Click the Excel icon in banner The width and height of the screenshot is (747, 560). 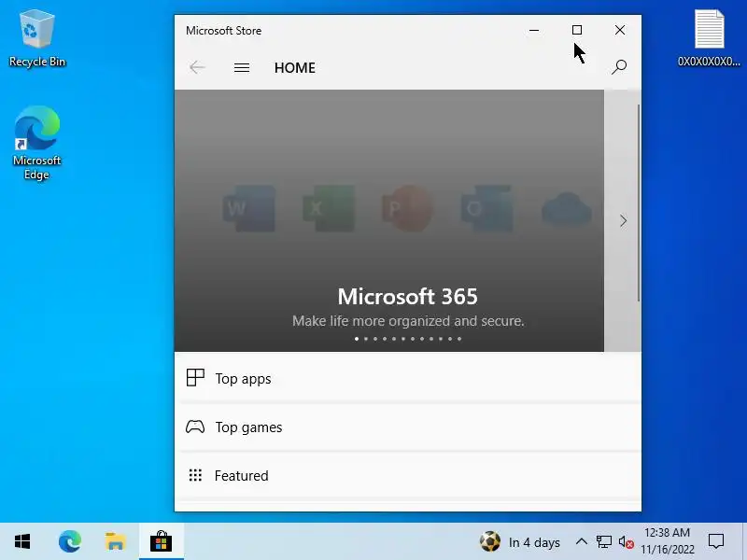[x=329, y=208]
